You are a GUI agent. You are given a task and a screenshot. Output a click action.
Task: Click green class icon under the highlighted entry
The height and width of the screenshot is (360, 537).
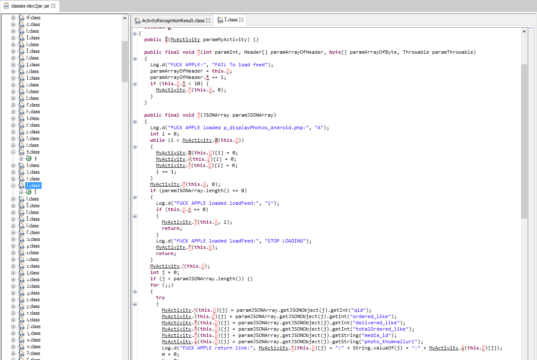[x=29, y=192]
